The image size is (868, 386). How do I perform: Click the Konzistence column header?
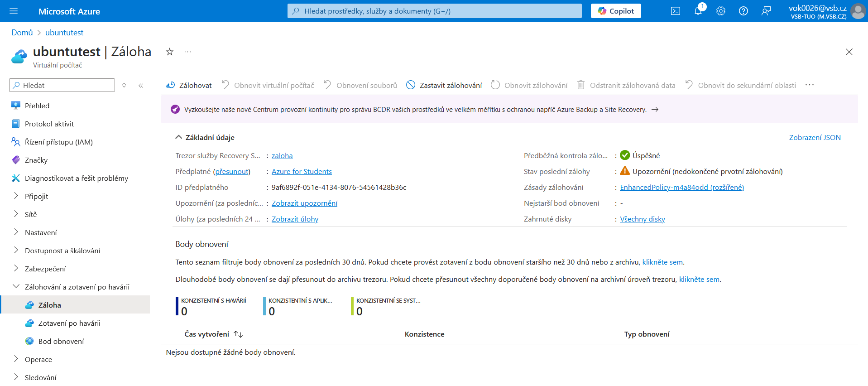pyautogui.click(x=424, y=334)
